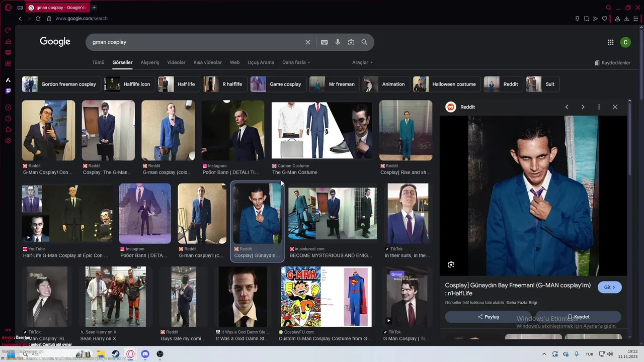Switch to the Kısa videolar tab

click(x=207, y=62)
